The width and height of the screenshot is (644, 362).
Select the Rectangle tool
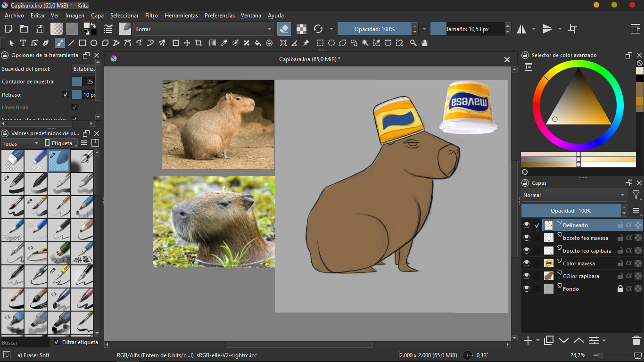tap(83, 43)
